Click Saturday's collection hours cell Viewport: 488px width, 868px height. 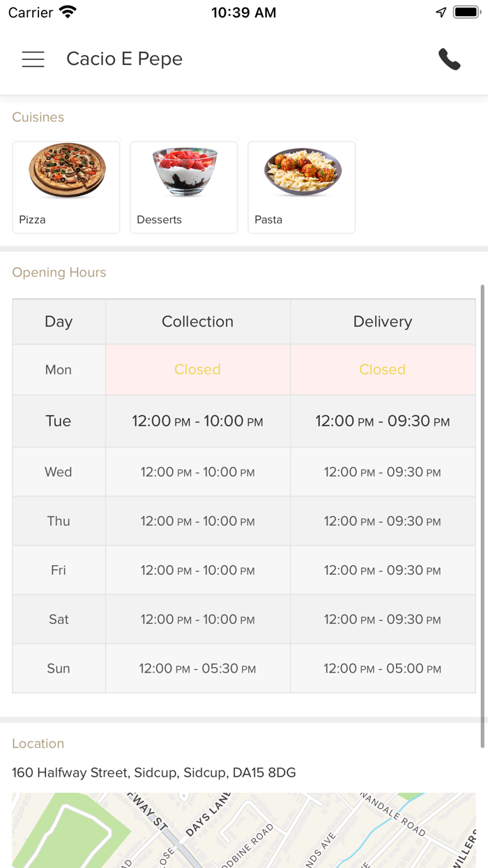tap(197, 620)
